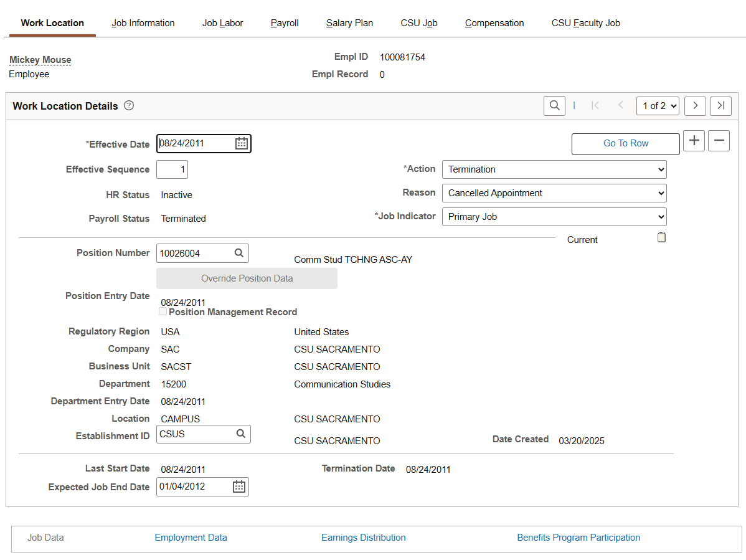
Task: Switch to the Job Information tab
Action: tap(143, 23)
